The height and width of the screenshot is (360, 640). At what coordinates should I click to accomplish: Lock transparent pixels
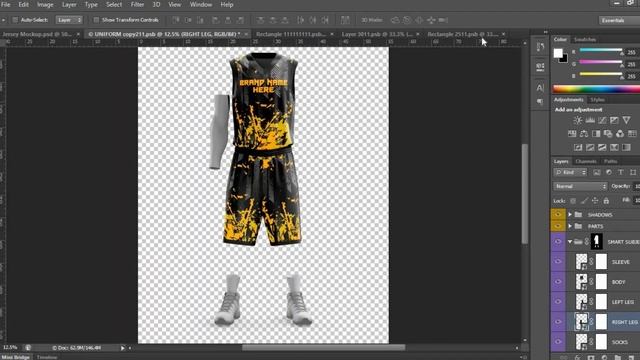[x=573, y=200]
